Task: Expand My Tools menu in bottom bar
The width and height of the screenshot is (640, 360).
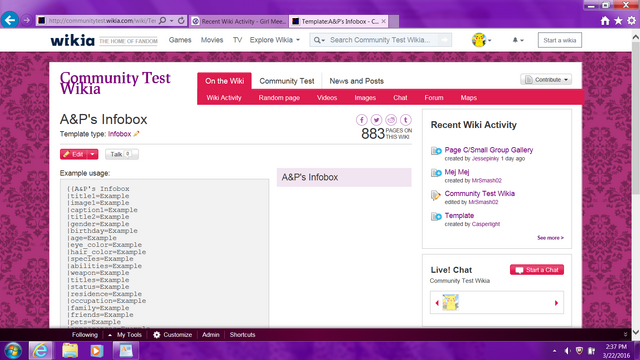Action: [125, 335]
